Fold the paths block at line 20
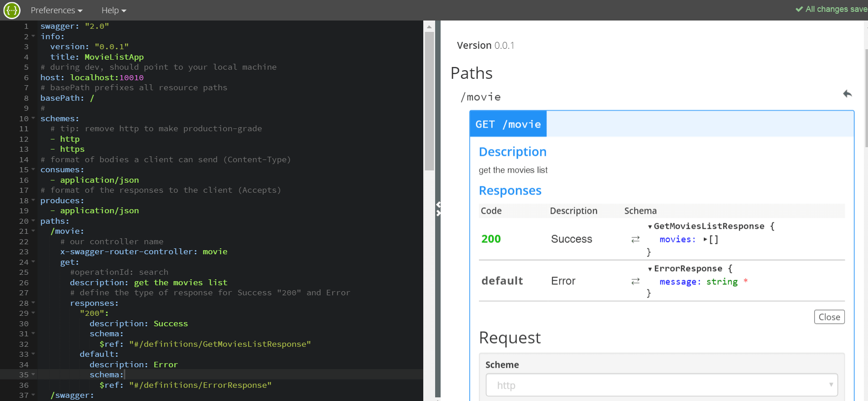The width and height of the screenshot is (868, 401). coord(33,221)
